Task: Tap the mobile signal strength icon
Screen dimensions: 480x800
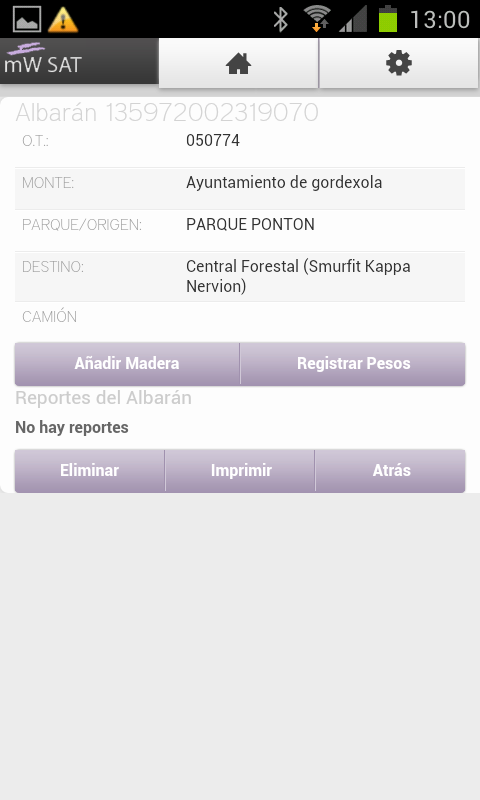Action: [x=353, y=19]
